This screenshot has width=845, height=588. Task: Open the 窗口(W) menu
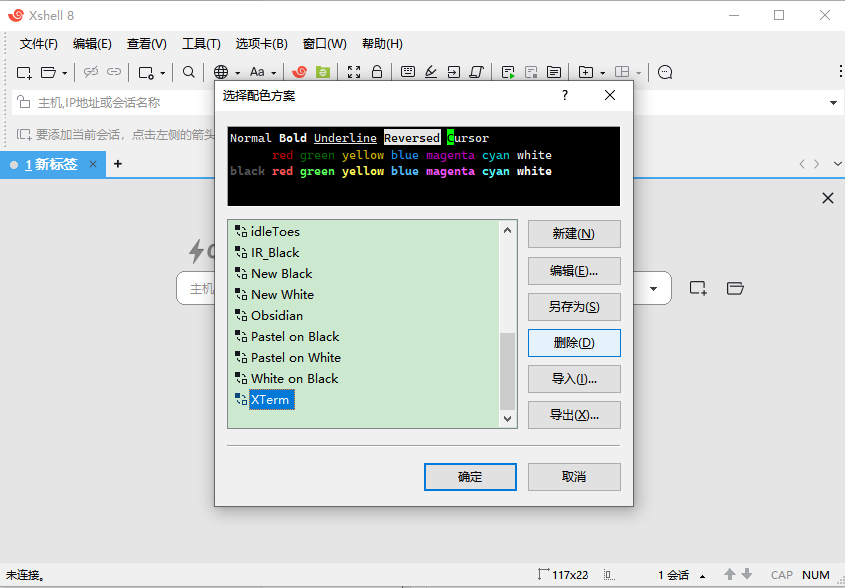325,44
